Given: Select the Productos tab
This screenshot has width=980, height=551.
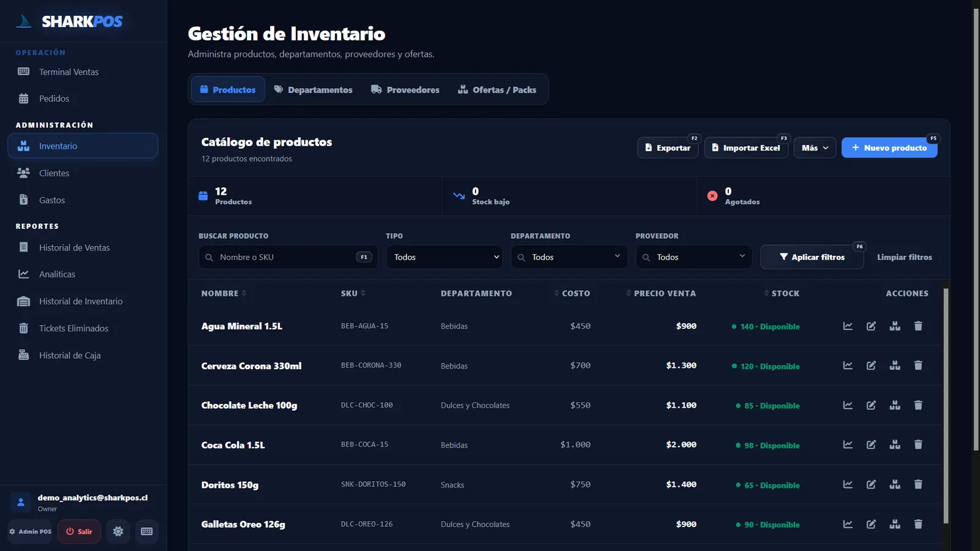Looking at the screenshot, I should 228,89.
